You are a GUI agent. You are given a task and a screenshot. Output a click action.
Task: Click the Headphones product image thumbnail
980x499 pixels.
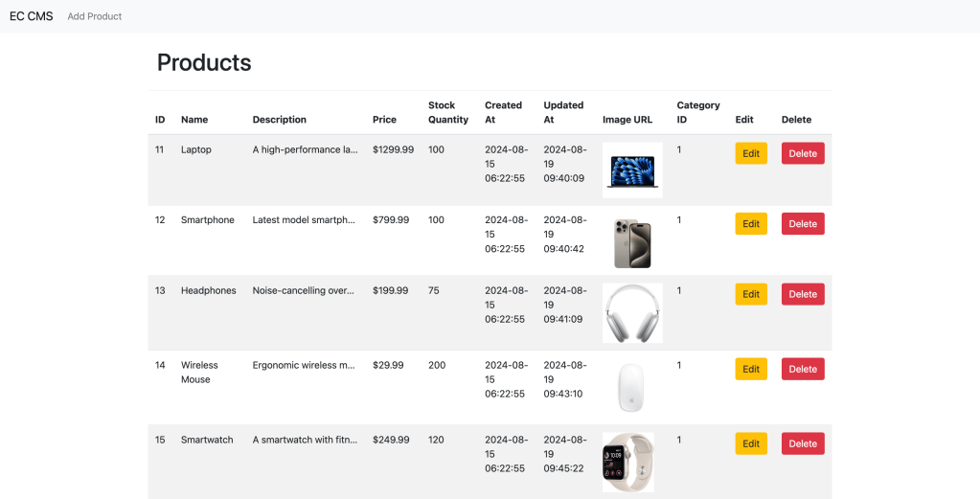point(632,312)
